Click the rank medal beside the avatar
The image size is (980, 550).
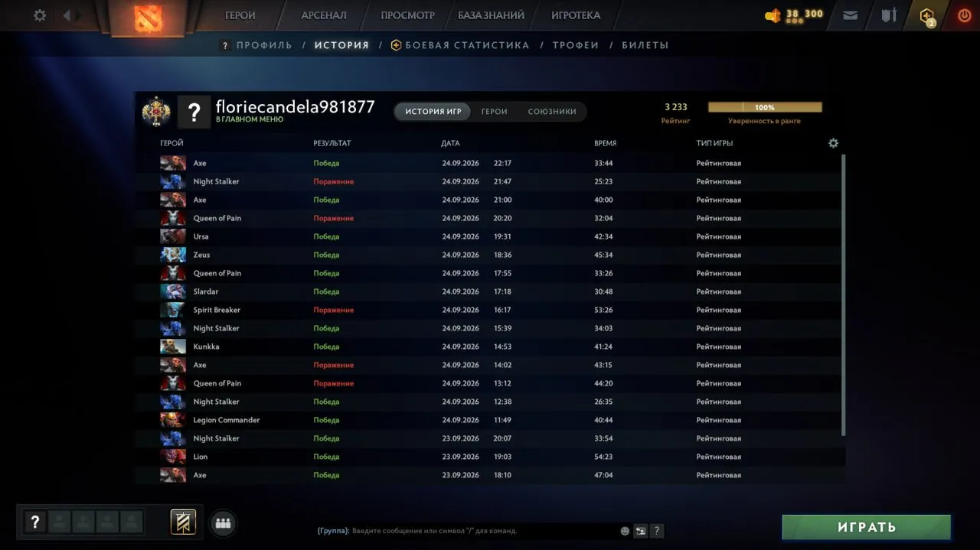(x=156, y=112)
